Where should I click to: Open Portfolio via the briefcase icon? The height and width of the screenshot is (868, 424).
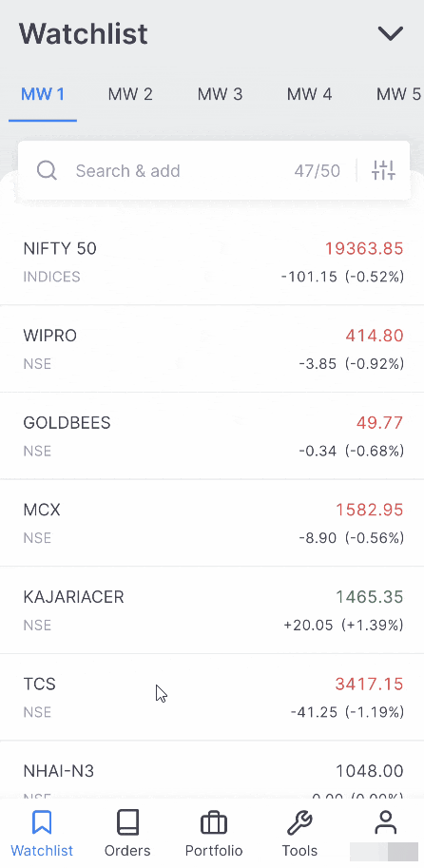tap(214, 823)
